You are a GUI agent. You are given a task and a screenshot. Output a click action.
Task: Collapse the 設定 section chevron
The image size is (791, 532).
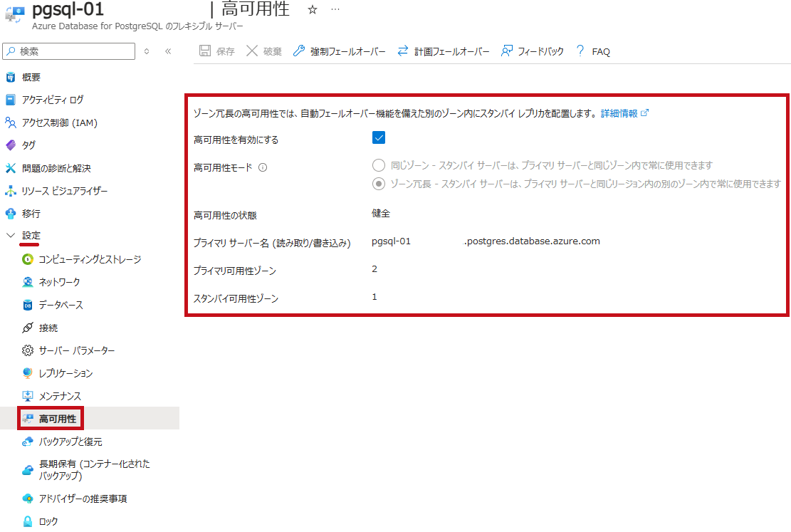point(10,235)
